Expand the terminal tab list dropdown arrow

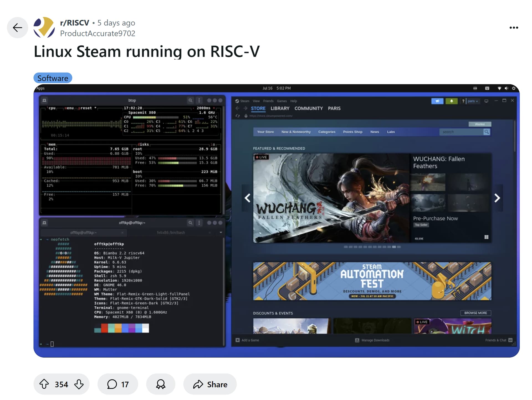click(x=221, y=232)
